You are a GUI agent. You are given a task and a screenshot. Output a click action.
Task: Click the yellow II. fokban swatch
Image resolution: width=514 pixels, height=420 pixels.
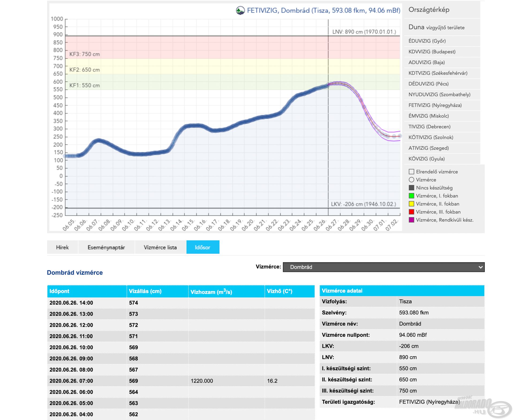click(411, 204)
